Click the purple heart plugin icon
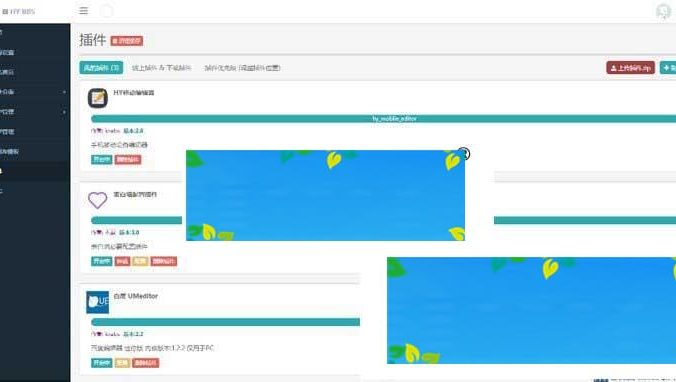Image resolution: width=676 pixels, height=382 pixels. [x=97, y=200]
